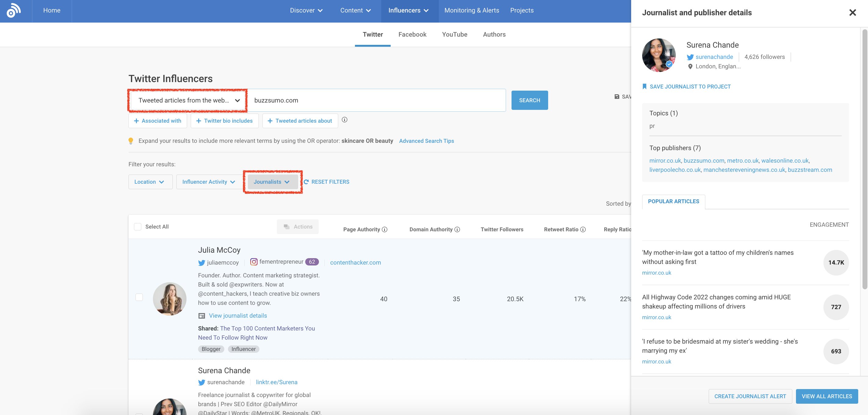Image resolution: width=868 pixels, height=415 pixels.
Task: Select Julia McCoy's row checkbox
Action: [x=139, y=298]
